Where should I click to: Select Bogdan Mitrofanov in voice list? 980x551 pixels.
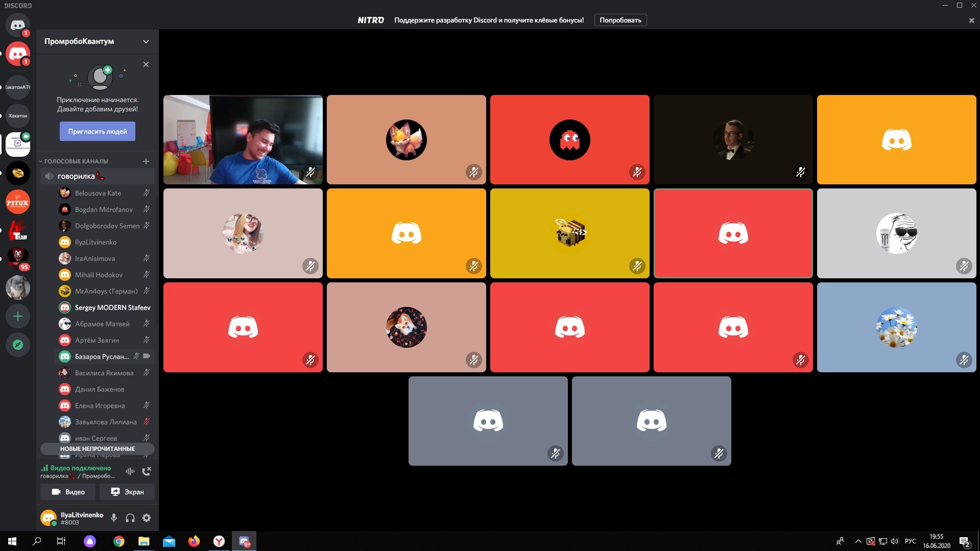pyautogui.click(x=104, y=209)
